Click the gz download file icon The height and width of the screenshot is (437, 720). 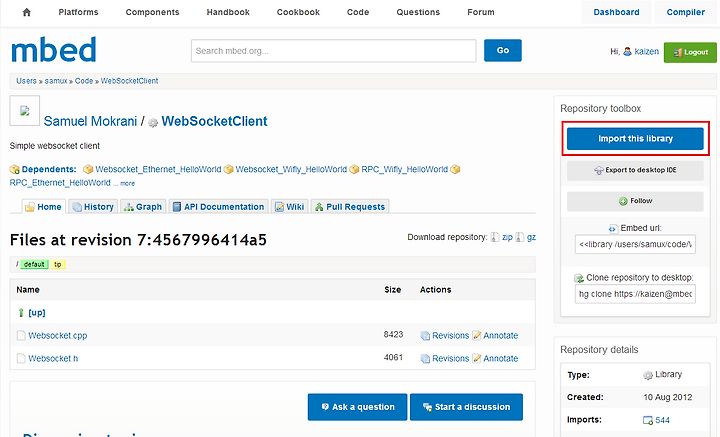[x=519, y=237]
